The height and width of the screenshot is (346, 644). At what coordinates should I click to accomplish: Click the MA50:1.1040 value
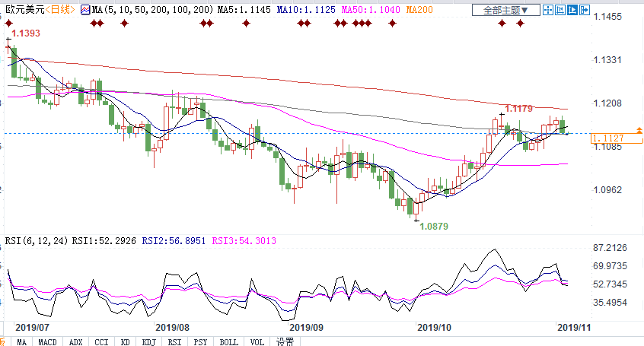(371, 10)
